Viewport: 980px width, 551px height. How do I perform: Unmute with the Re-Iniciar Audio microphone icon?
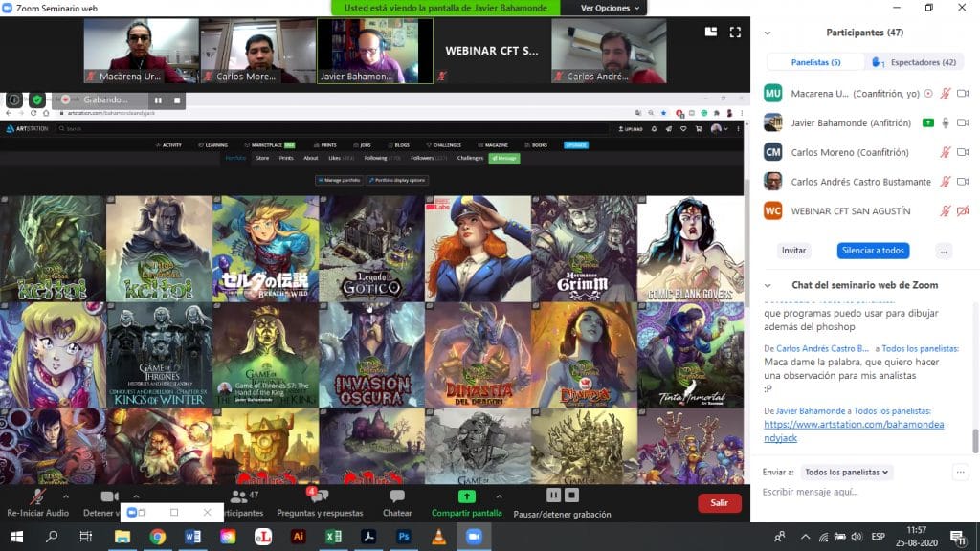tap(37, 496)
